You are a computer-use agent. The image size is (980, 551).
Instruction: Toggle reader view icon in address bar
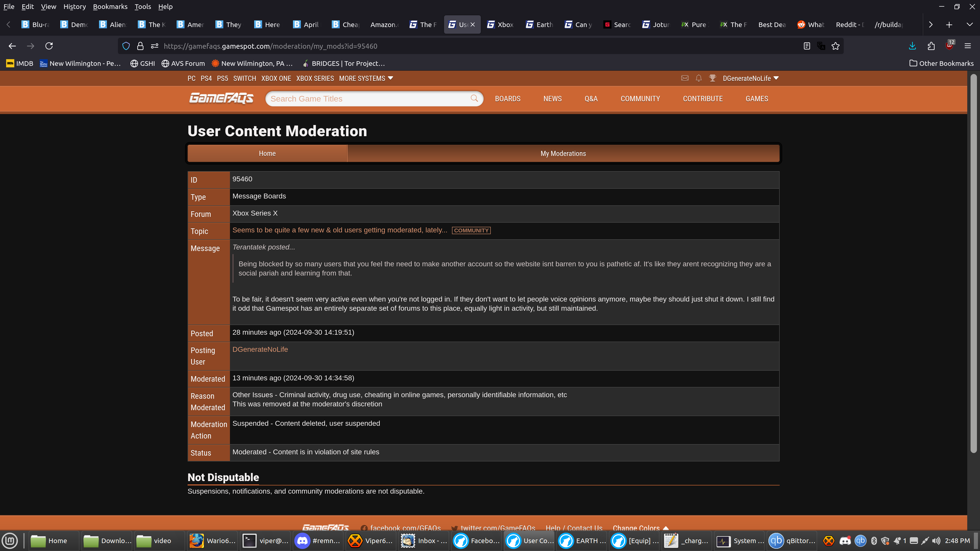(806, 46)
